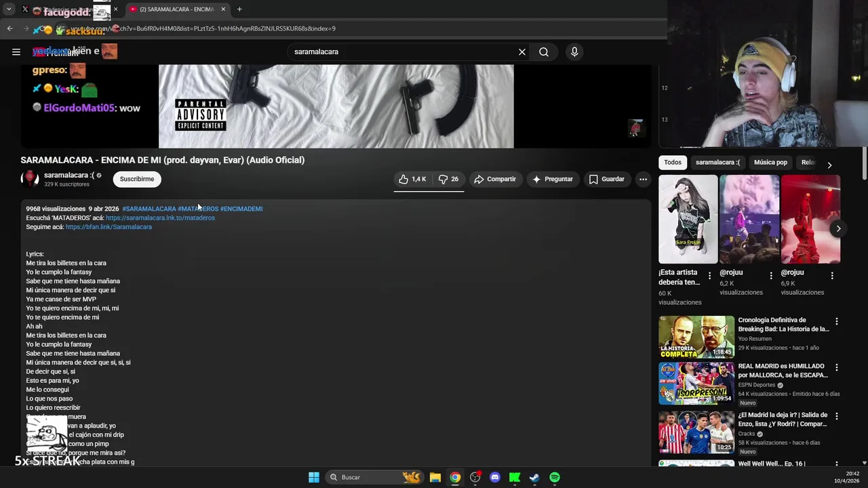Click the page vertical scrollbar

click(865, 163)
